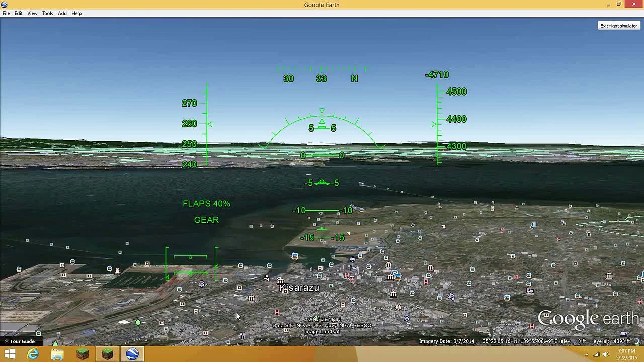This screenshot has width=644, height=362.
Task: Click the eye alt 4393 ft readout
Action: (x=612, y=341)
